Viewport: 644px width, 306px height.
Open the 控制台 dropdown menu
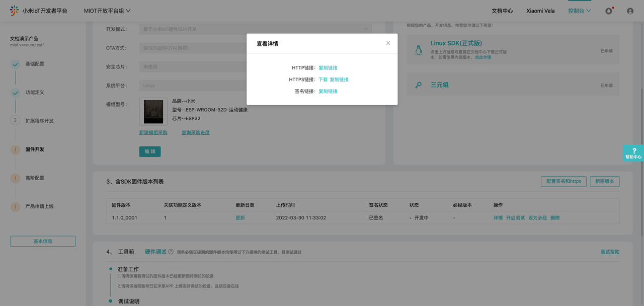point(579,11)
